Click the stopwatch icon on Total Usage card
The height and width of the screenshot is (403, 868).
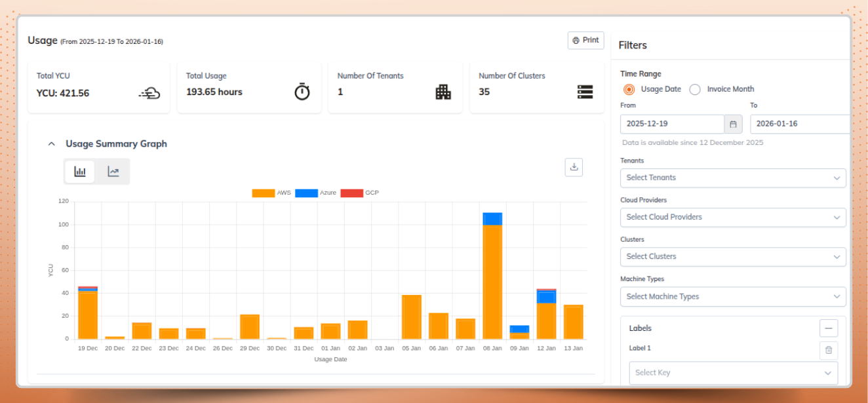pos(302,92)
